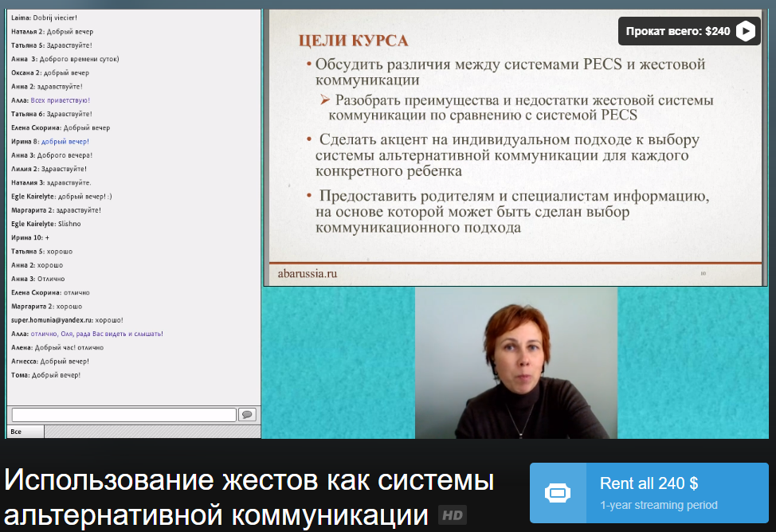Viewport: 776px width, 532px height.
Task: Focus the chat message input field
Action: coord(123,415)
